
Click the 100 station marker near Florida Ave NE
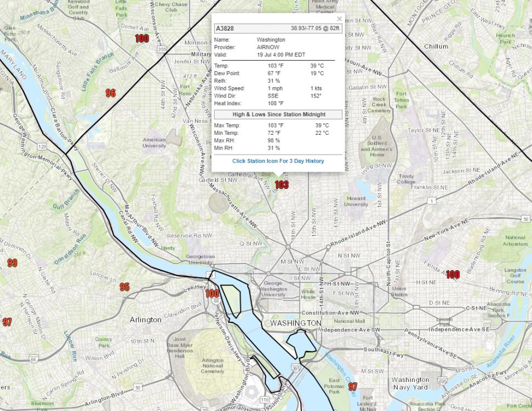tap(453, 275)
